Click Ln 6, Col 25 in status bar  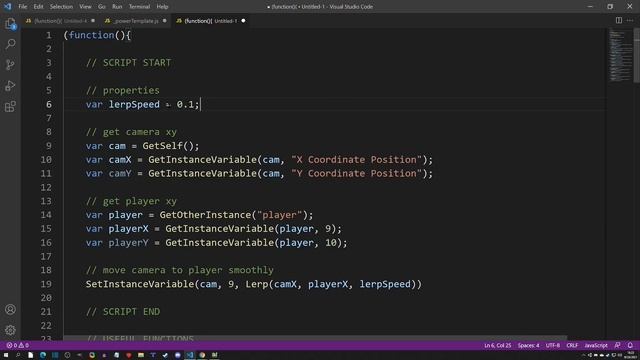[x=498, y=345]
